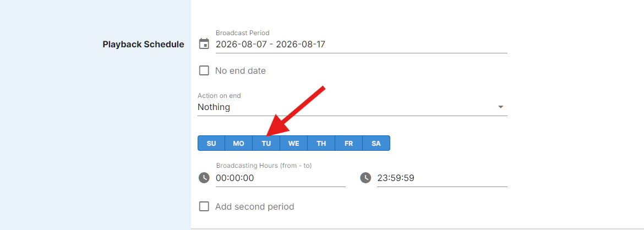Click the clock icon before 23:59:59
This screenshot has width=644, height=230.
point(365,178)
